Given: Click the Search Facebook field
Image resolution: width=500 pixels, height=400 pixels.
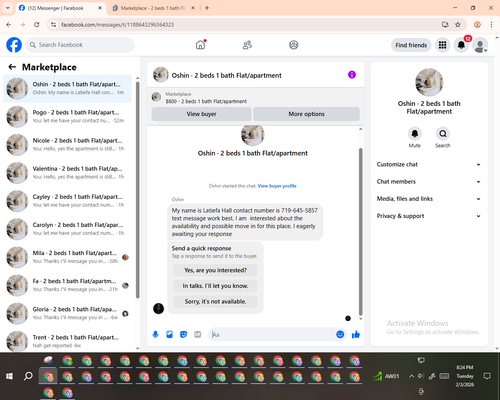Looking at the screenshot, I should (80, 45).
